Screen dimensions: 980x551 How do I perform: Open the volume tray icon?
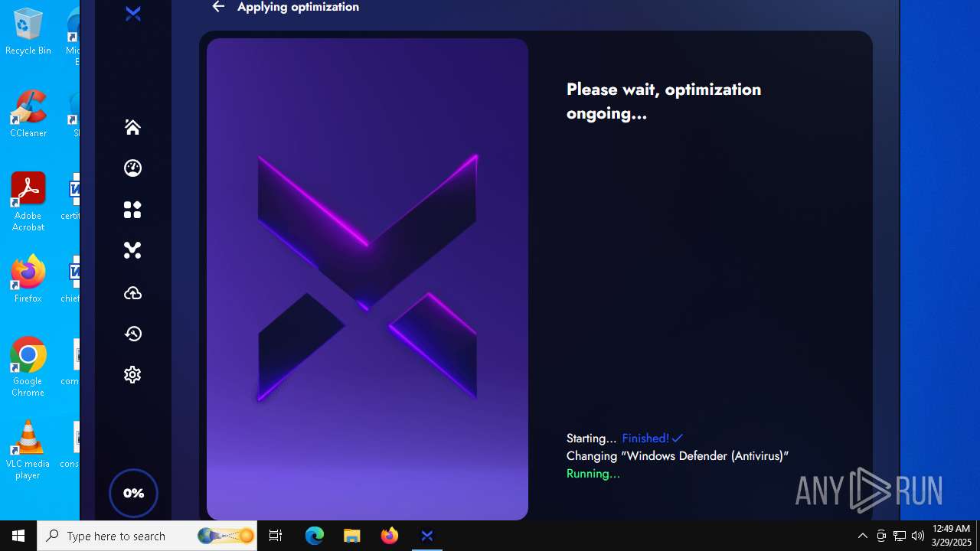pyautogui.click(x=918, y=536)
